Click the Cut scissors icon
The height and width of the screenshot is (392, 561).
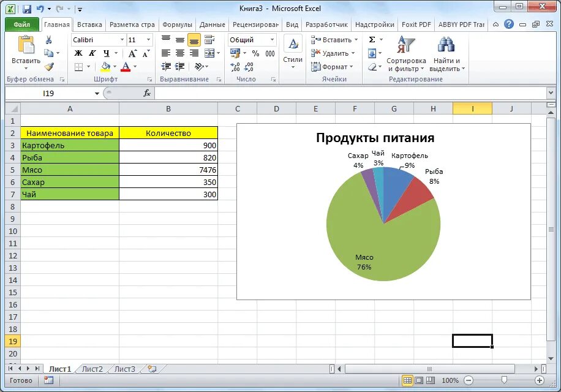pos(48,40)
